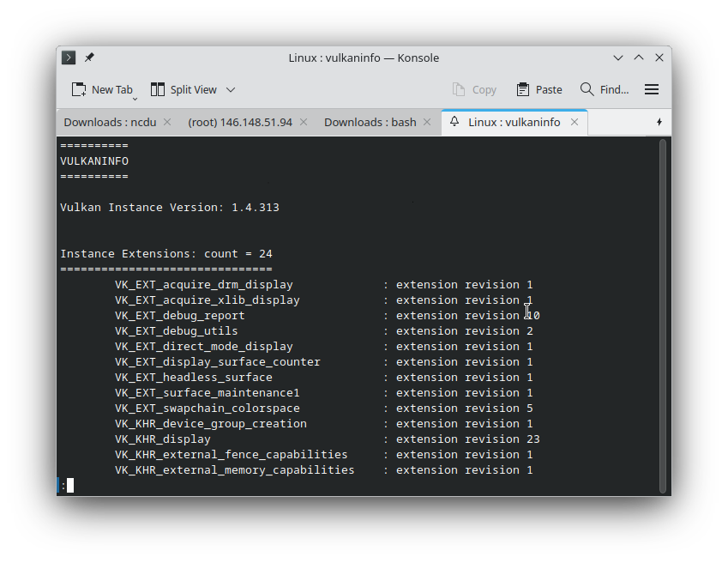
Task: Click VK_EXT_debug_utils text
Action: pyautogui.click(x=177, y=331)
